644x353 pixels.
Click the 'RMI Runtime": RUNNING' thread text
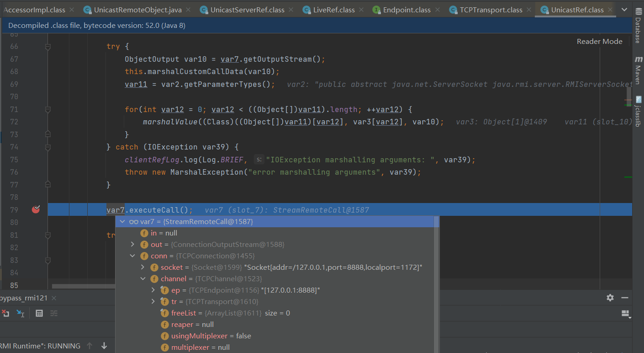tap(40, 346)
